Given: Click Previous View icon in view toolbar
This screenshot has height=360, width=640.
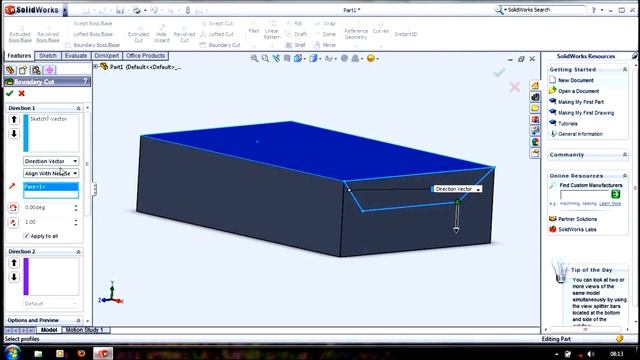Looking at the screenshot, I should [276, 58].
